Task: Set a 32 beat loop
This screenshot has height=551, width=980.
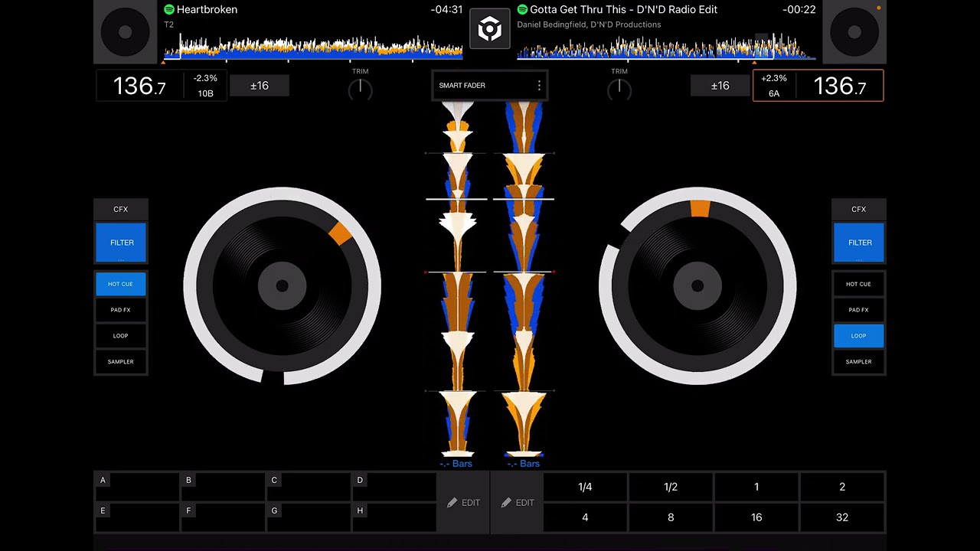Action: pos(842,517)
